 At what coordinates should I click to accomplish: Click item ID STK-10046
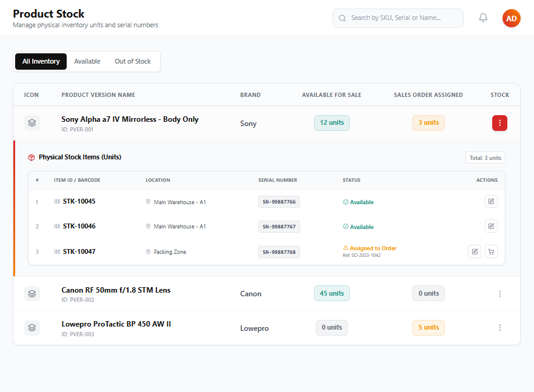[79, 226]
